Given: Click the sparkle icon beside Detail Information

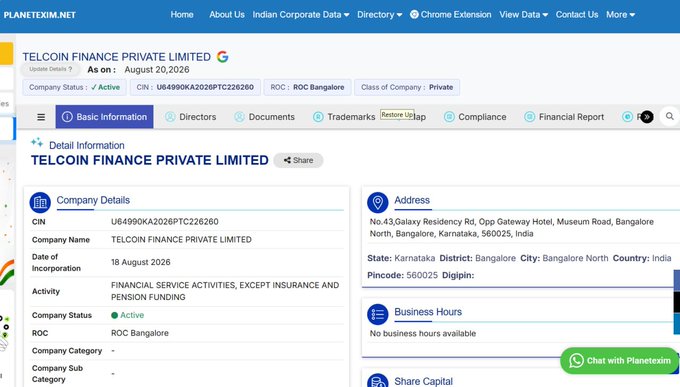Looking at the screenshot, I should 37,142.
